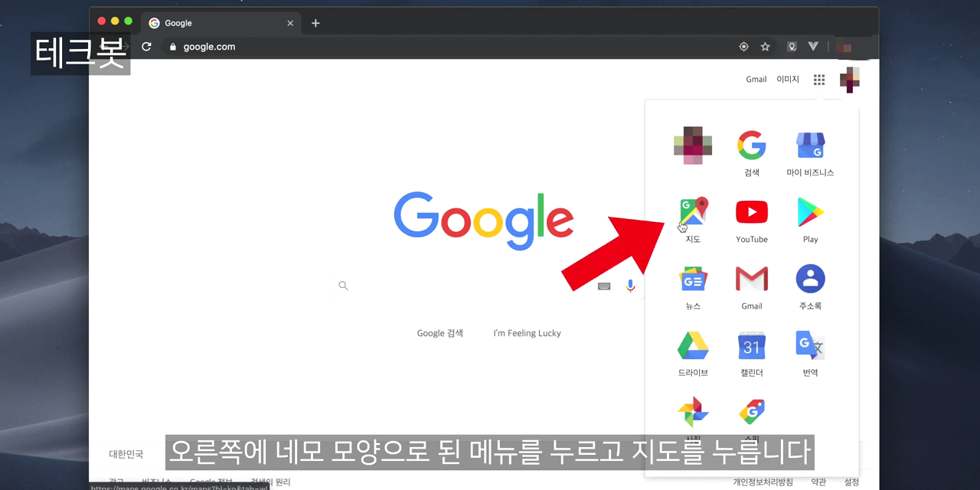Open YouTube from the apps grid

(x=752, y=220)
